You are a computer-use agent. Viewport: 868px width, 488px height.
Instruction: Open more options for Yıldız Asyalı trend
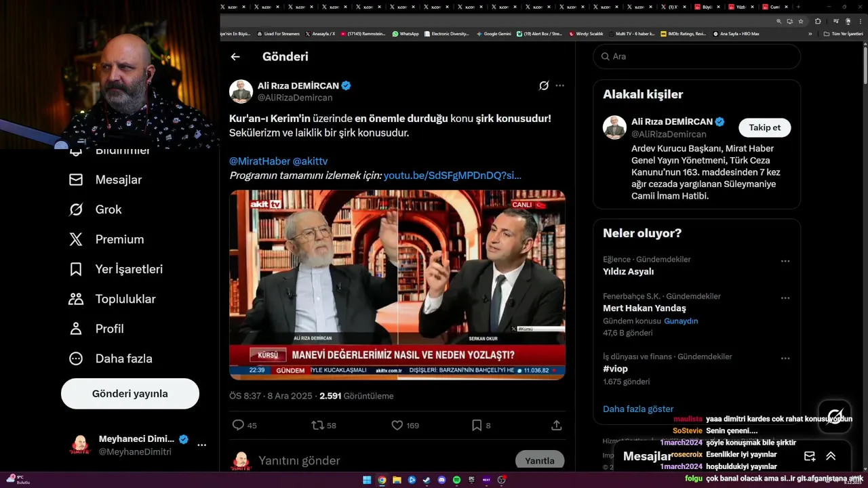coord(785,261)
